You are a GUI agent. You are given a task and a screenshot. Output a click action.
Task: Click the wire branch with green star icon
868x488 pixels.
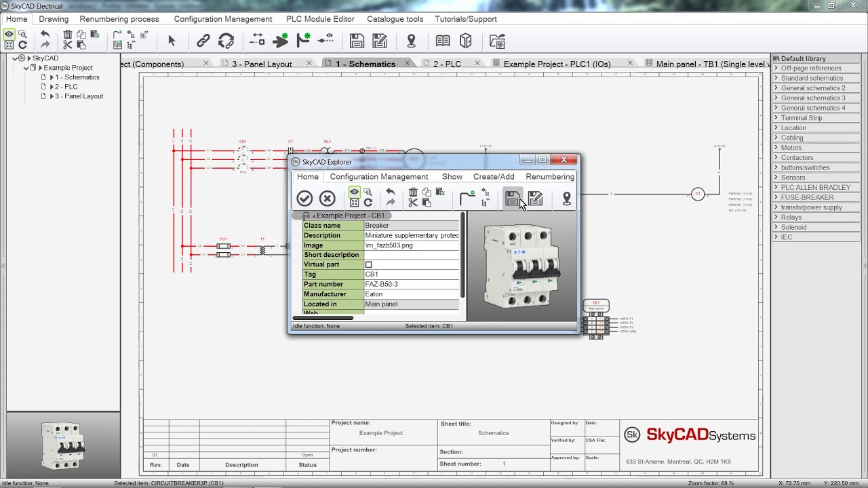pos(304,41)
